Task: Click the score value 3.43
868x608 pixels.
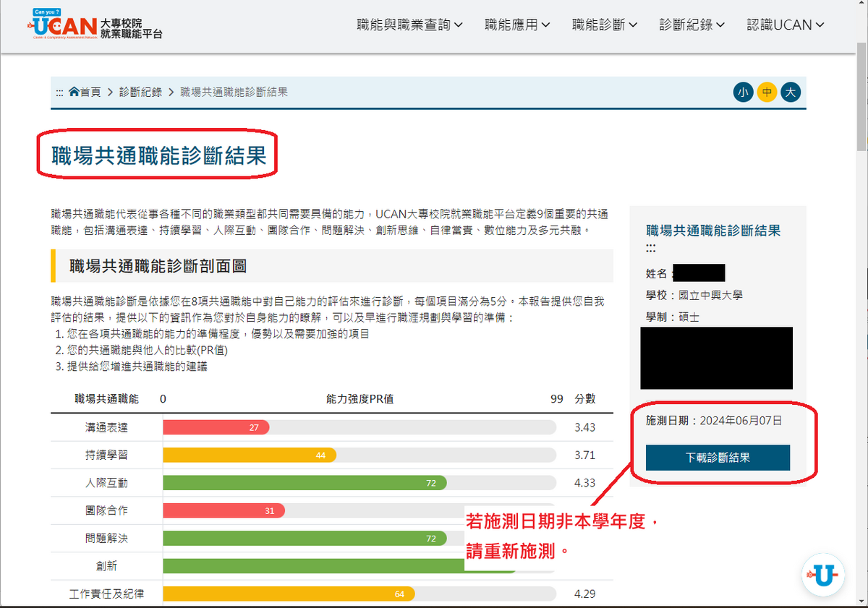Action: [584, 427]
